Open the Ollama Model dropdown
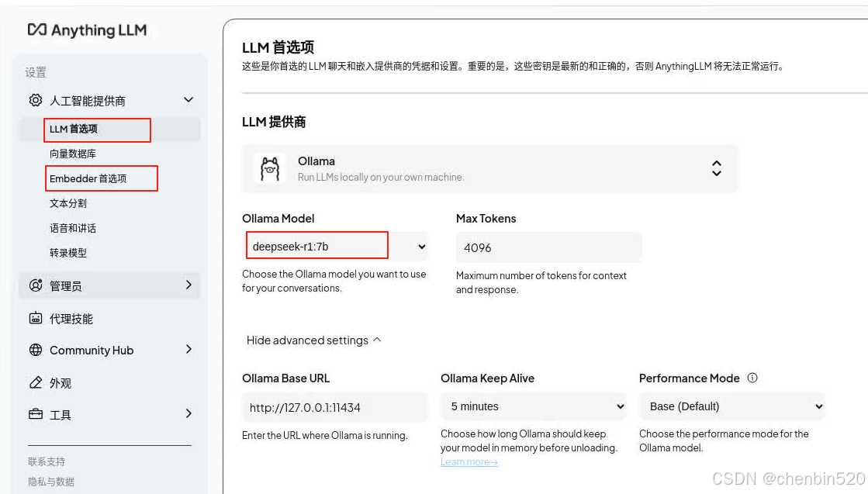 click(335, 247)
